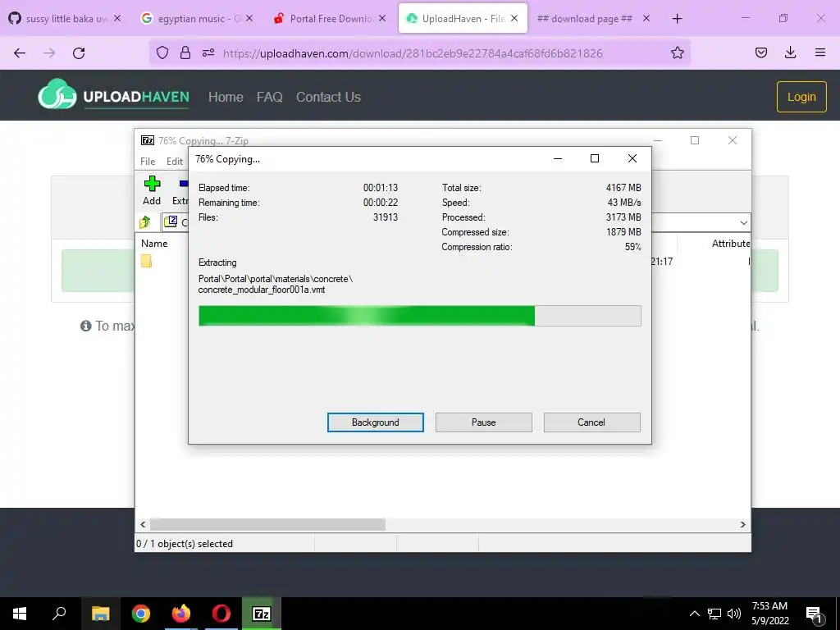Click the scroll left arrow in 7-Zip

[x=143, y=524]
